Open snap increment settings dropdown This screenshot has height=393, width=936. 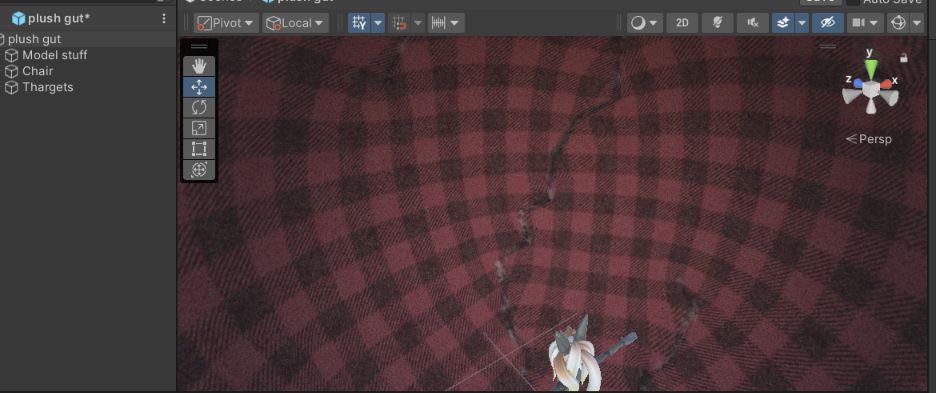point(446,23)
